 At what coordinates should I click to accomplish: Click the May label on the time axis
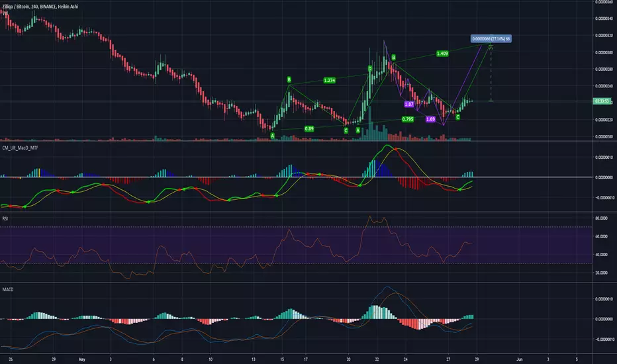(82, 359)
